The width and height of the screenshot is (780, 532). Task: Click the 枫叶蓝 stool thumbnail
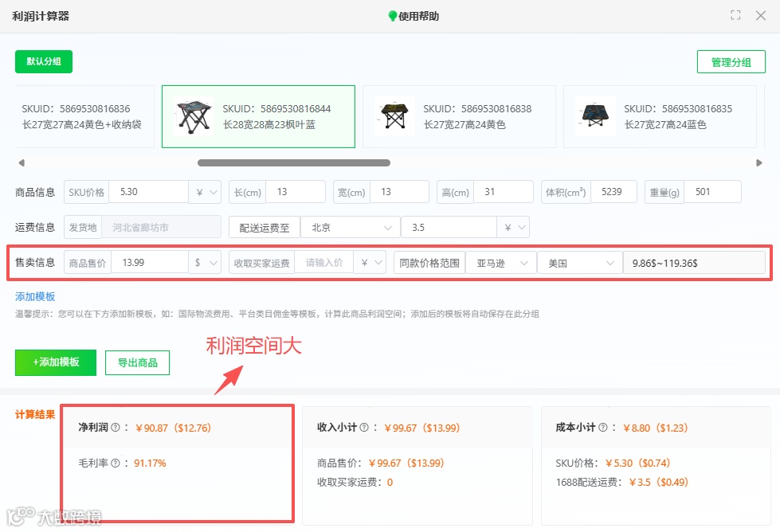(194, 117)
